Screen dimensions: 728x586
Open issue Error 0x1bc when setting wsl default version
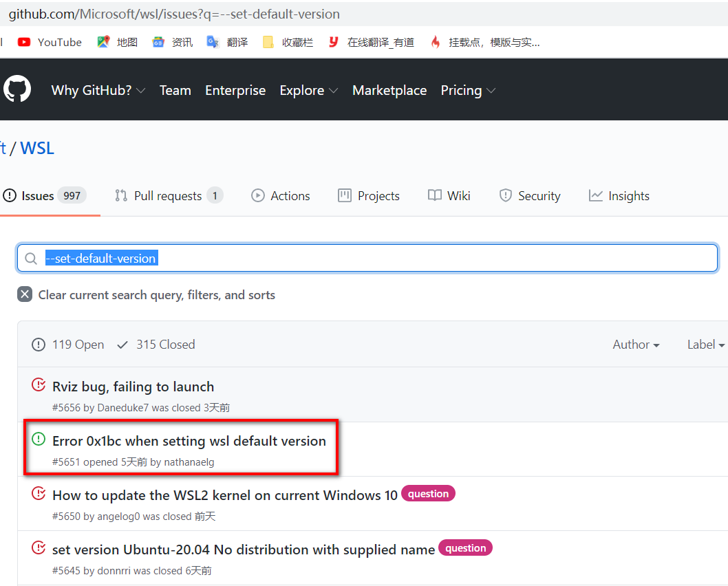coord(189,441)
